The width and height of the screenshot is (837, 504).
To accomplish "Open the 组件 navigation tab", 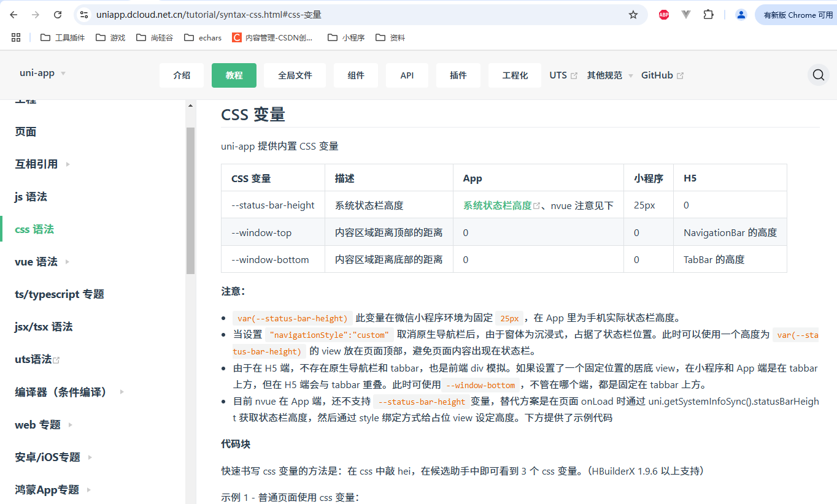I will (356, 75).
